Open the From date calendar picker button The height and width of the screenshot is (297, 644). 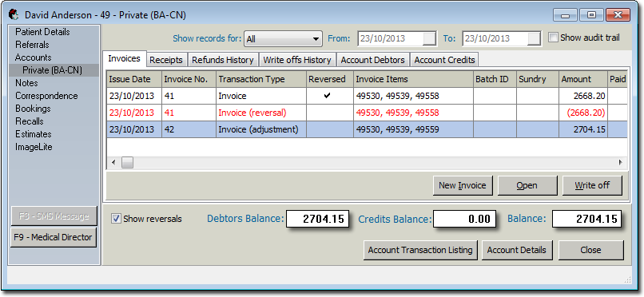(430, 38)
